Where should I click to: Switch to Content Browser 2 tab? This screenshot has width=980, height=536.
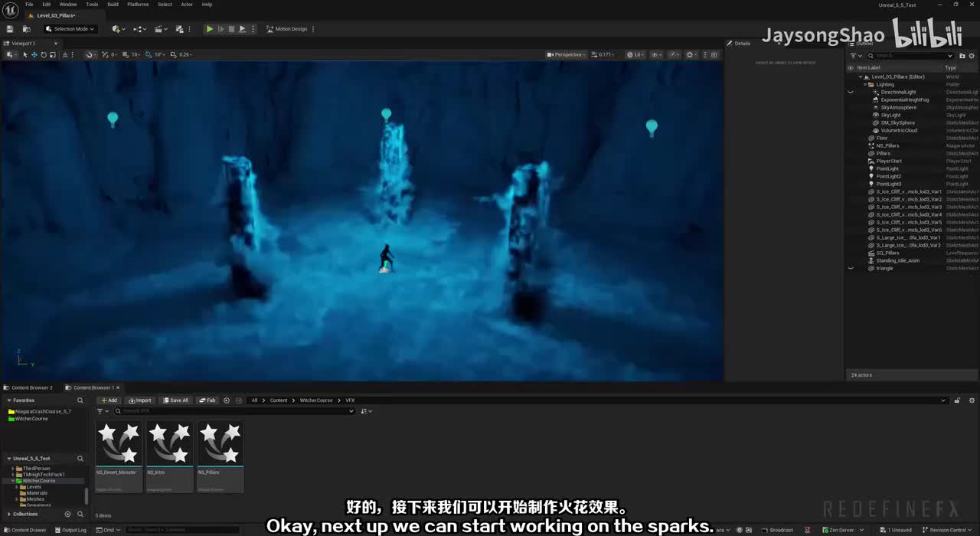coord(28,387)
